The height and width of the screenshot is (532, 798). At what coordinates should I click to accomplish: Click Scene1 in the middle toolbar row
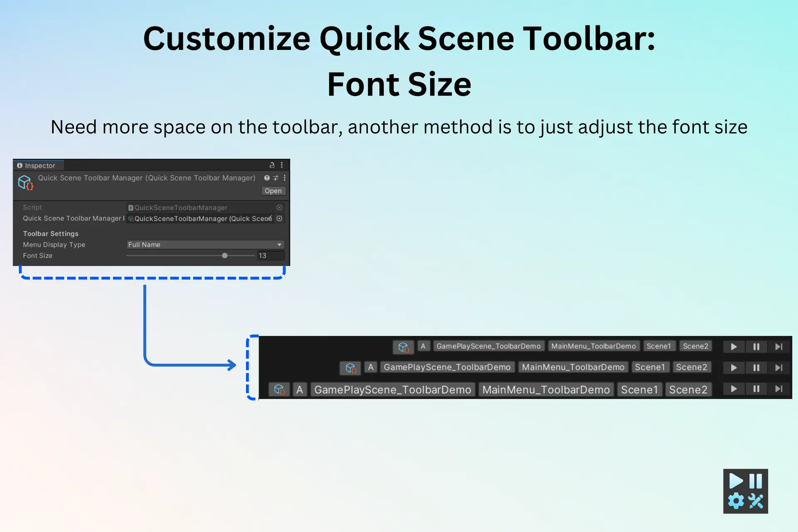(x=650, y=367)
